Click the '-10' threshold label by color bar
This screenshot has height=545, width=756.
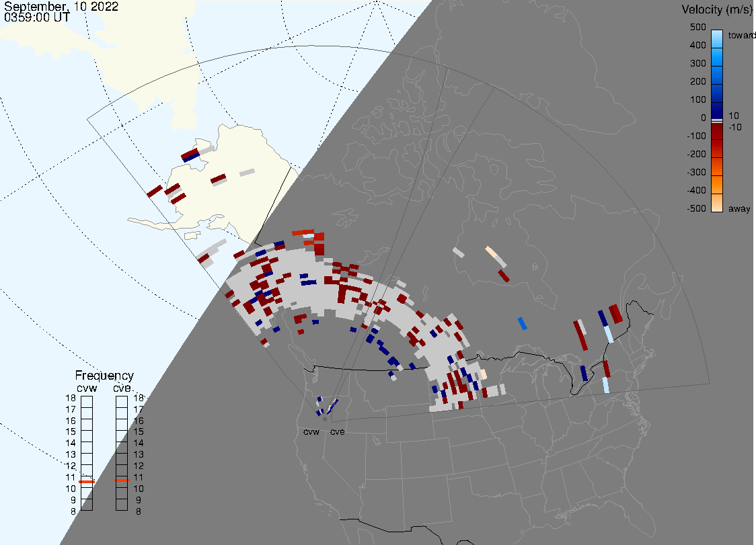[x=734, y=127]
